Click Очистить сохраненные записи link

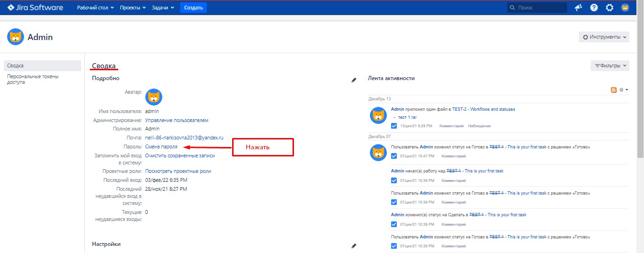pos(180,155)
